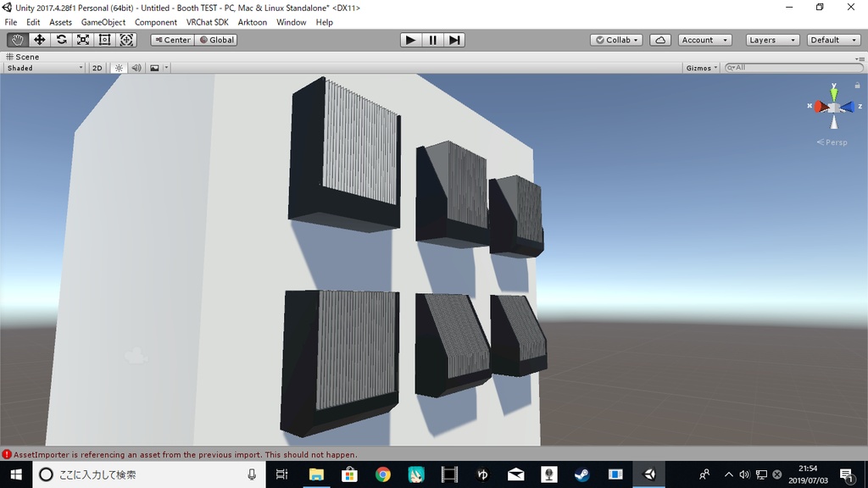868x488 pixels.
Task: Click the taskbar microphone icon
Action: click(252, 474)
